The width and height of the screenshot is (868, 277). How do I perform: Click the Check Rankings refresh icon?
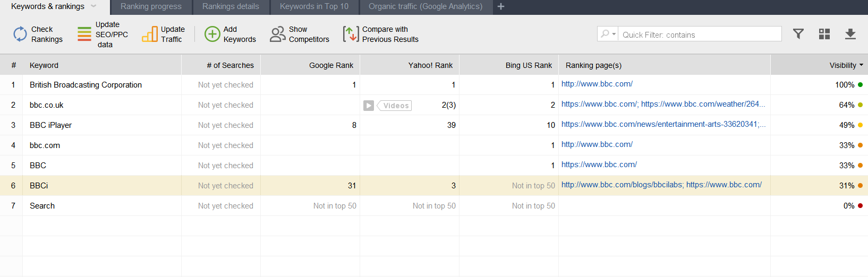(20, 34)
